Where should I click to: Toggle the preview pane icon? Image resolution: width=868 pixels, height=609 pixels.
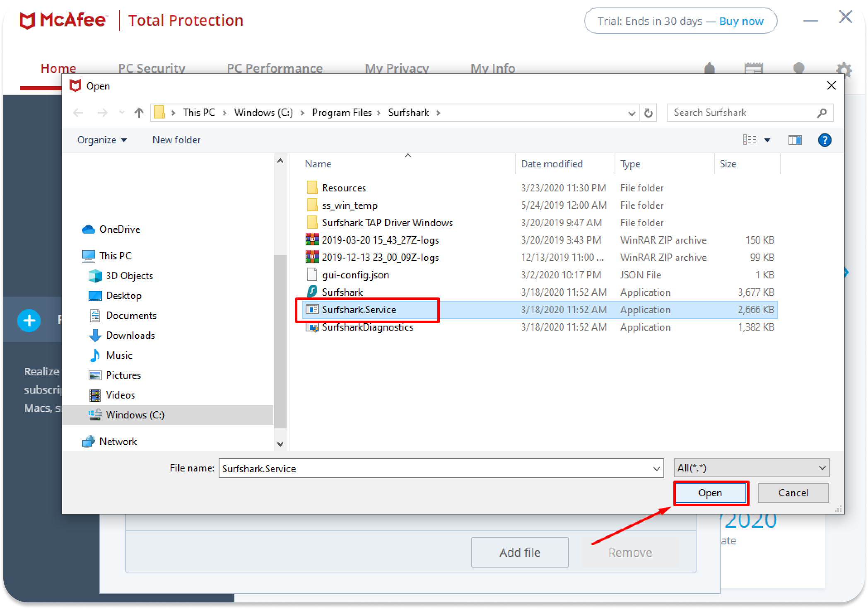click(795, 140)
